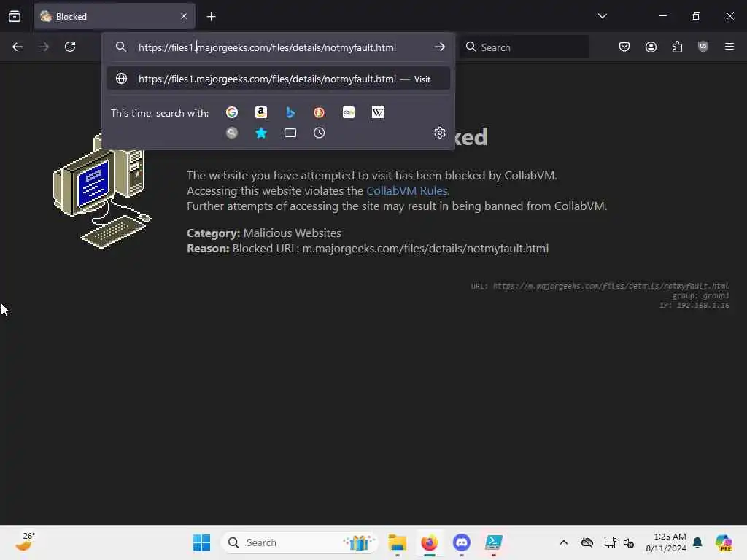Open the network display tray icon
This screenshot has width=747, height=560.
[610, 542]
